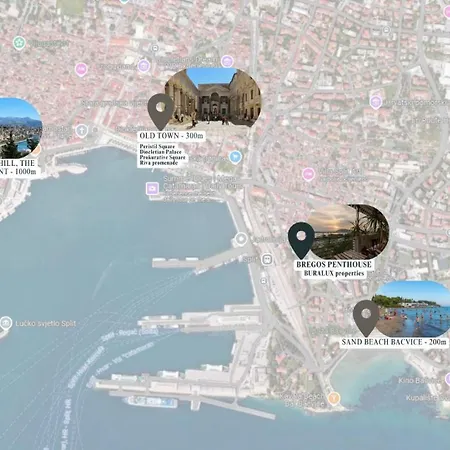Open the orange restaurant marker near beach

334,398
